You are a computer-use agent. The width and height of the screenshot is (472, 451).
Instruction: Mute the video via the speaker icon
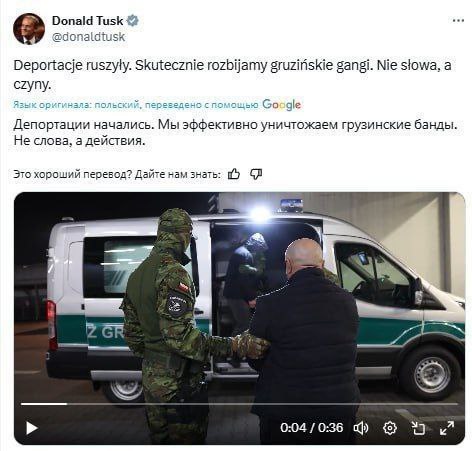click(x=361, y=428)
